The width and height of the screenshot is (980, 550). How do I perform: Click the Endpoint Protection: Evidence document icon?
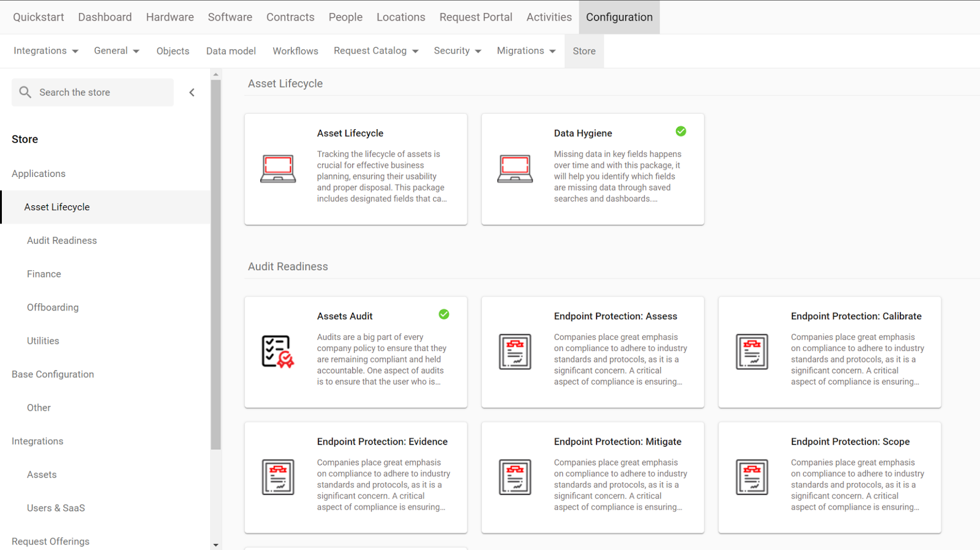point(277,477)
